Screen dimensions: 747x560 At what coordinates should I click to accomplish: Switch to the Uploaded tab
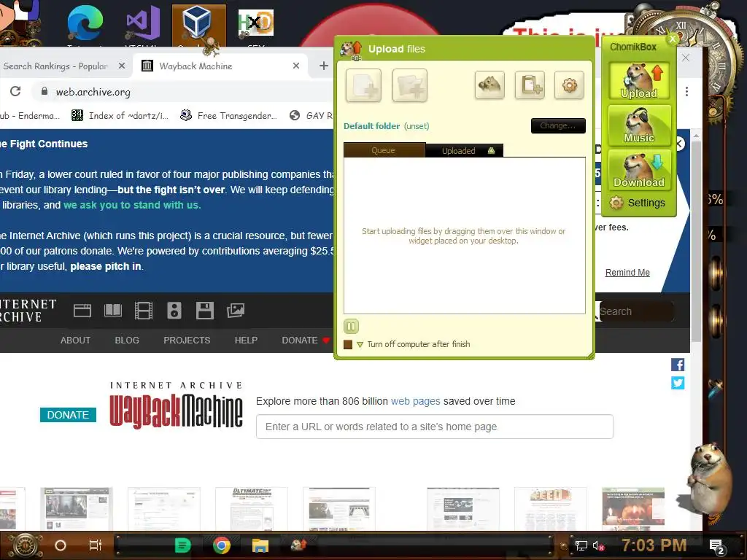(464, 150)
